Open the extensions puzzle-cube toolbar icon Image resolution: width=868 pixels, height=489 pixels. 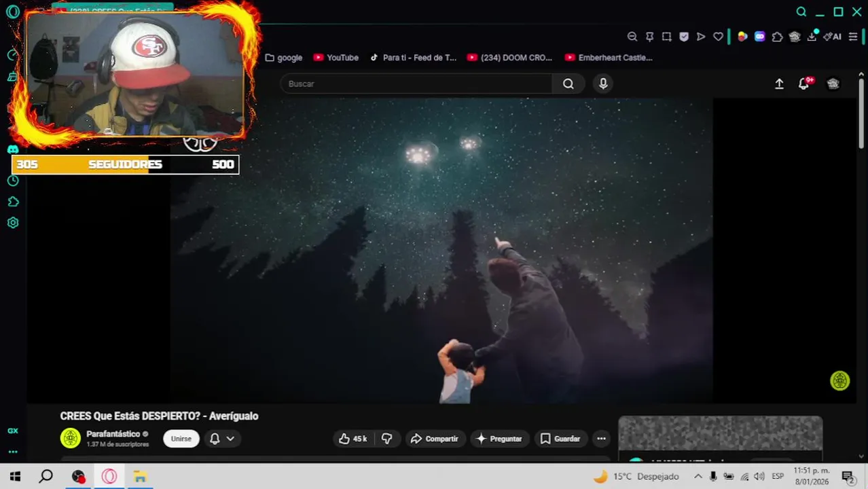click(777, 37)
